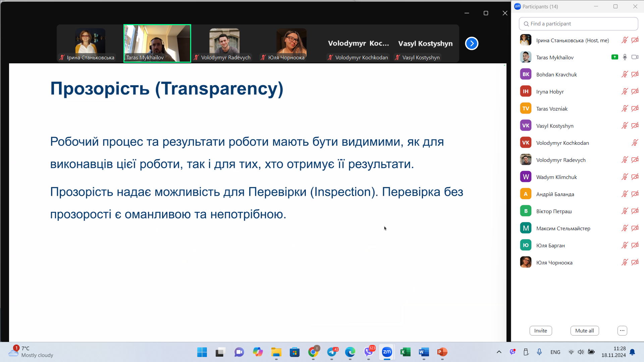Click Taras Mykhailov's microphone icon

(x=625, y=57)
